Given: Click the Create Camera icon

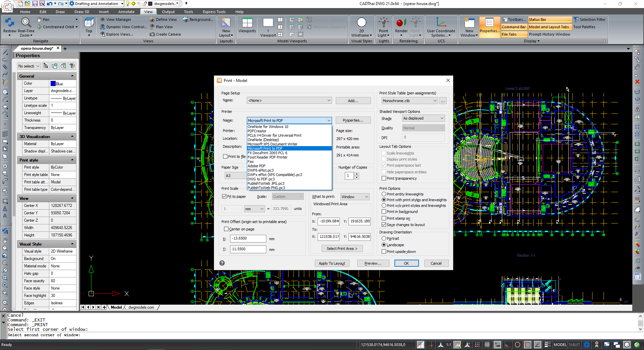Looking at the screenshot, I should [x=152, y=34].
